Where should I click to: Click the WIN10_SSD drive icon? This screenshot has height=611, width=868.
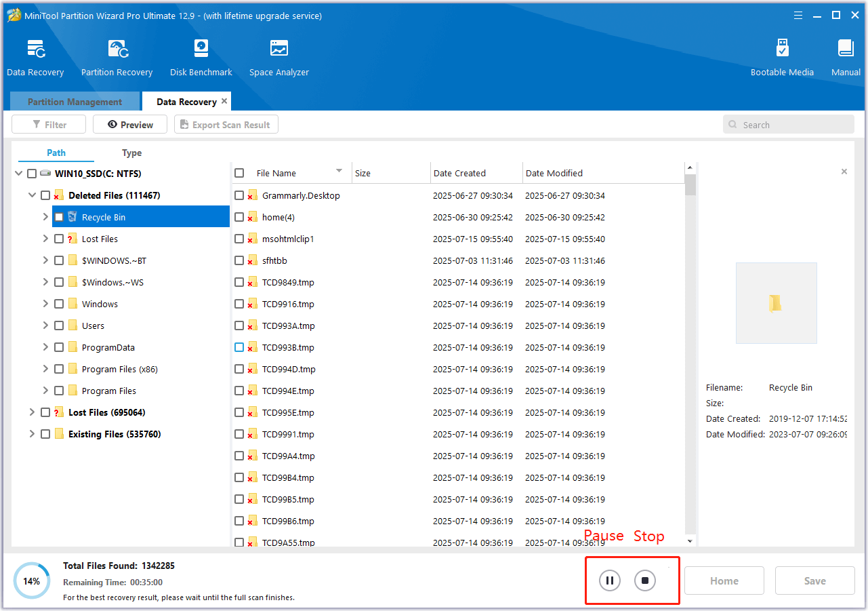(x=45, y=174)
